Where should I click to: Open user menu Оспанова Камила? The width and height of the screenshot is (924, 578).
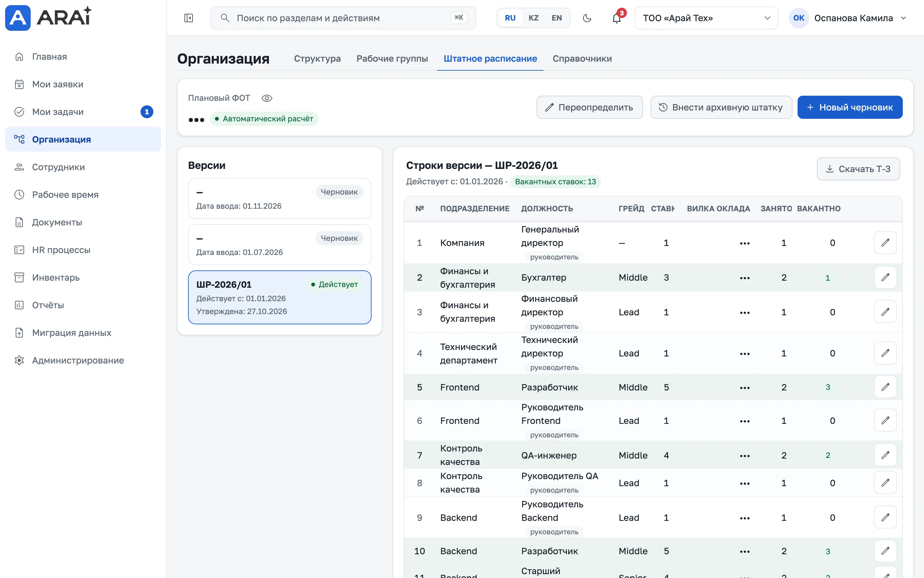[x=848, y=18]
